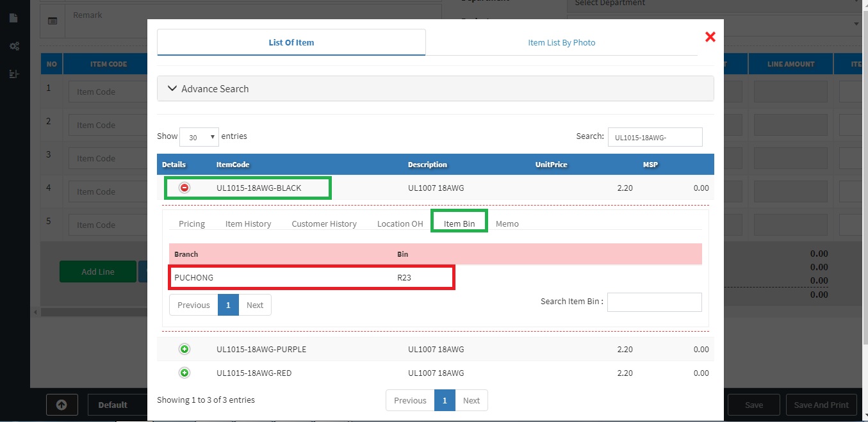Switch to the Location OH tab
The width and height of the screenshot is (868, 422).
(x=400, y=223)
